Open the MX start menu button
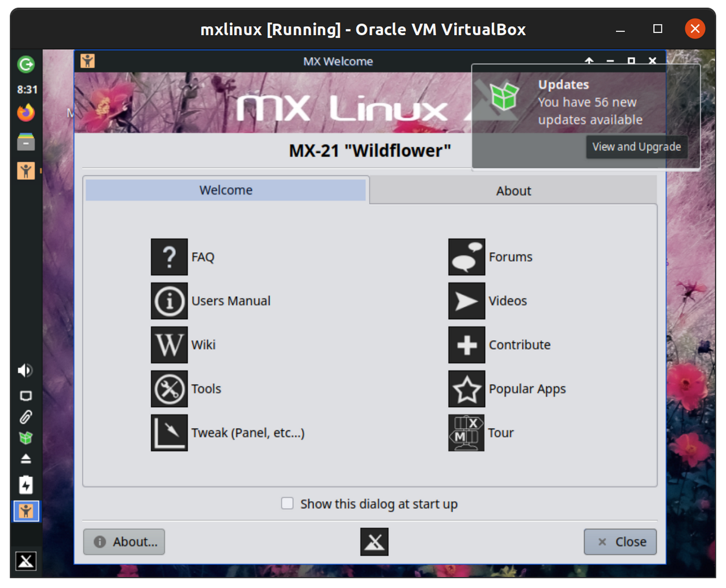726x588 pixels. point(26,561)
